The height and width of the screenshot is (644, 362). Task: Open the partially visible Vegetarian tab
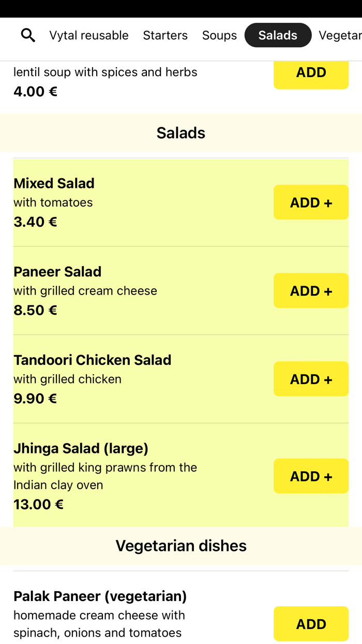click(x=340, y=35)
